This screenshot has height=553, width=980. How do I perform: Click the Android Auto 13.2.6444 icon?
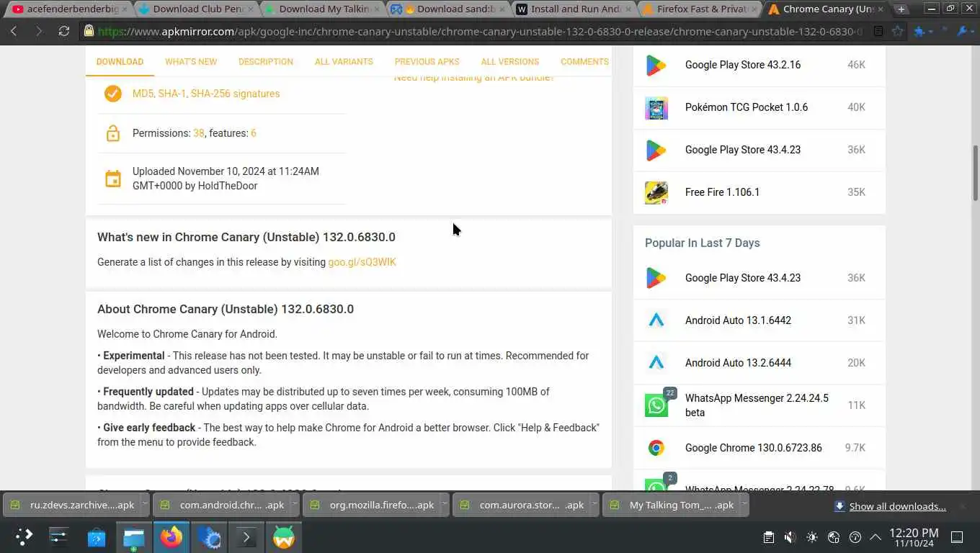point(656,363)
